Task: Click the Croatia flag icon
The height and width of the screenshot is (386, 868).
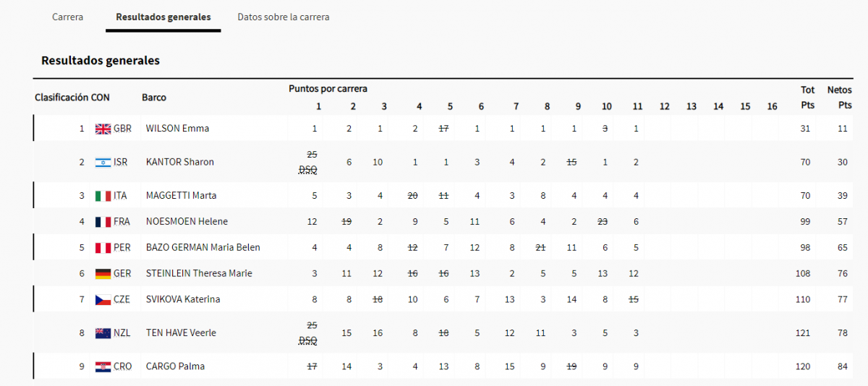Action: 103,366
